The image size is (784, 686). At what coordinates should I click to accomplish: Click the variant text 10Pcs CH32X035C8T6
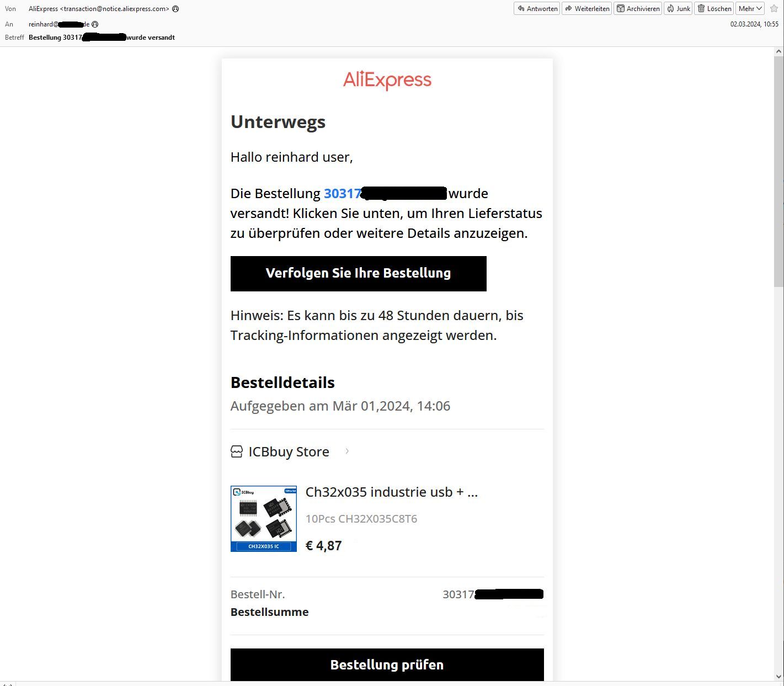click(x=361, y=519)
